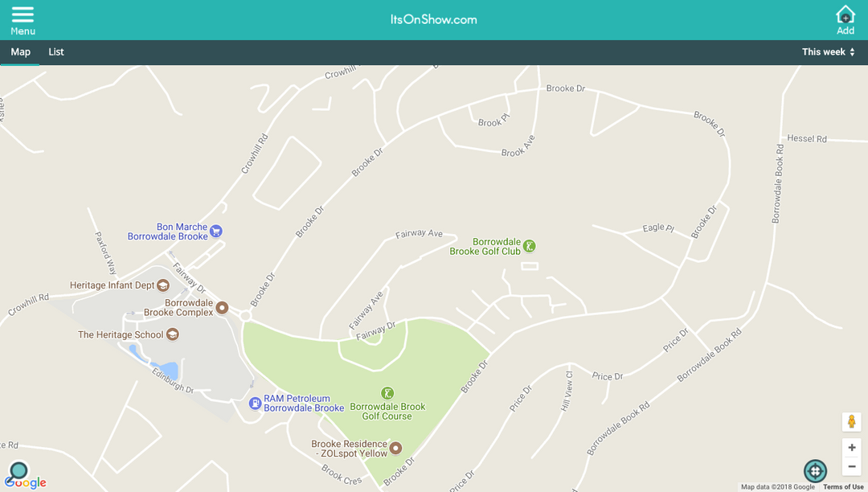Click the Heritage Infant Dept marker

pyautogui.click(x=162, y=285)
